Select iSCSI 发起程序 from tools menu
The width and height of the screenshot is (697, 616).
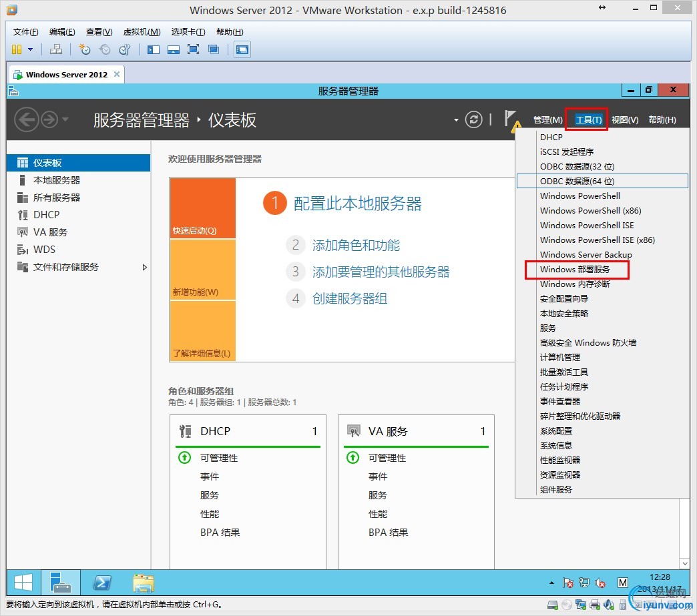(x=567, y=151)
